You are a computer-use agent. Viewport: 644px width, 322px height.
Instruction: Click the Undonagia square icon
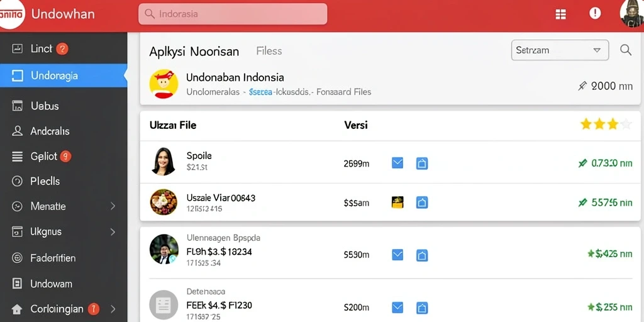point(17,75)
